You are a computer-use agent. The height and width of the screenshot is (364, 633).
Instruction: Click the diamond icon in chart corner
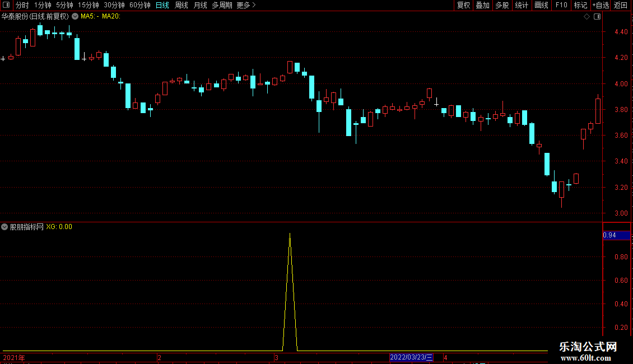pyautogui.click(x=587, y=17)
